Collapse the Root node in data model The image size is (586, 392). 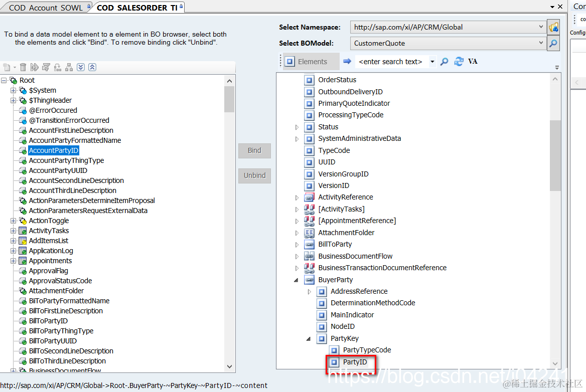[x=4, y=80]
